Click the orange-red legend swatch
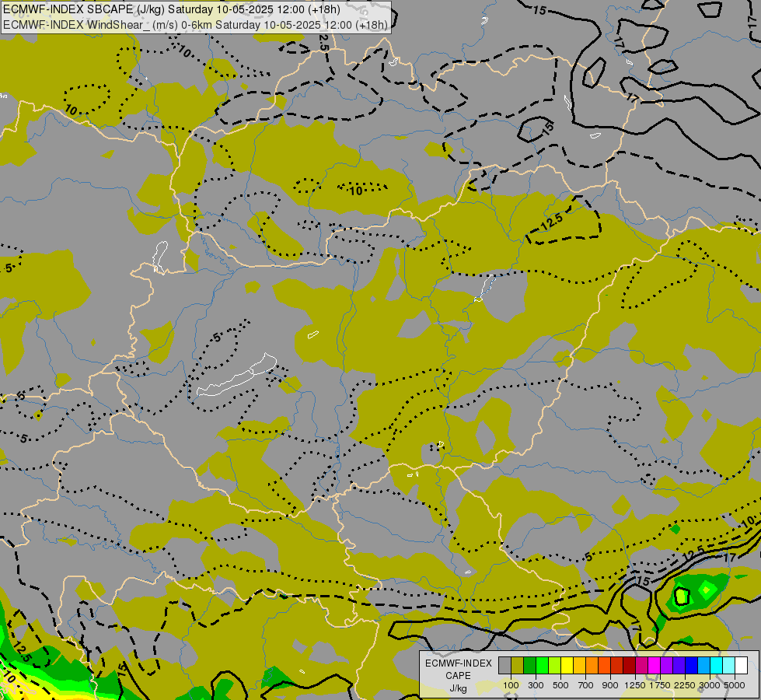 [604, 666]
